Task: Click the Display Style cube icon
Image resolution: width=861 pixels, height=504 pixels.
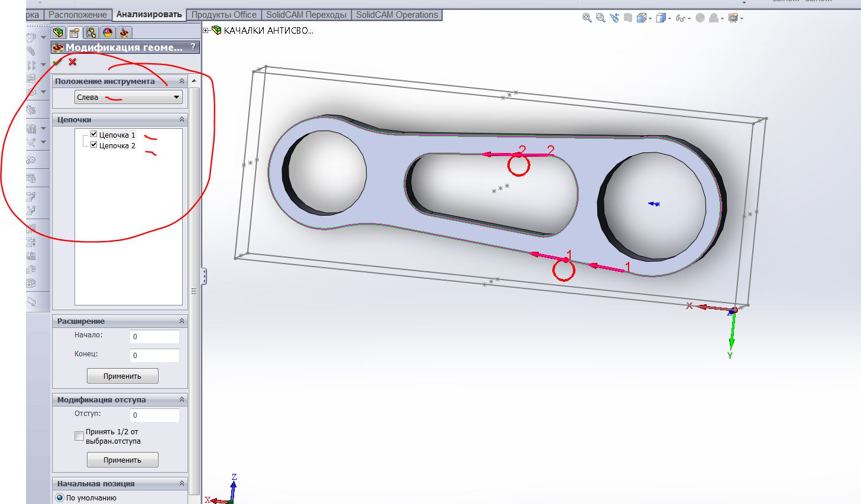Action: pos(661,18)
